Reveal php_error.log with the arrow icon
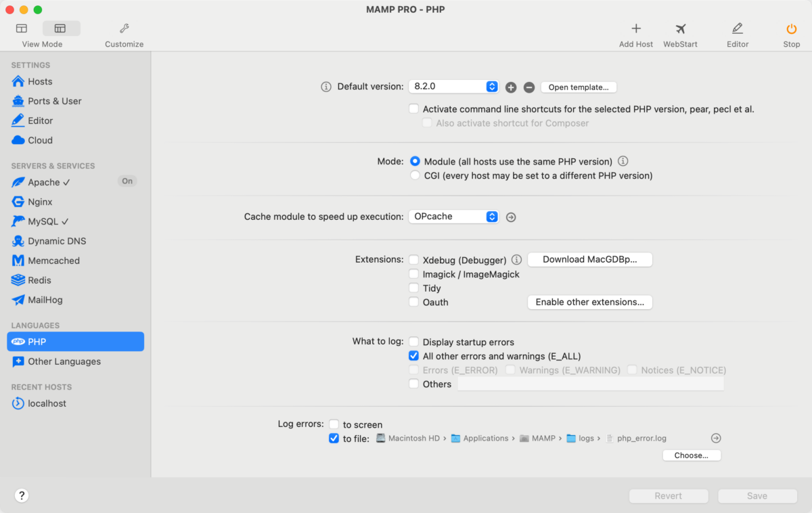Viewport: 812px width, 513px height. point(716,438)
